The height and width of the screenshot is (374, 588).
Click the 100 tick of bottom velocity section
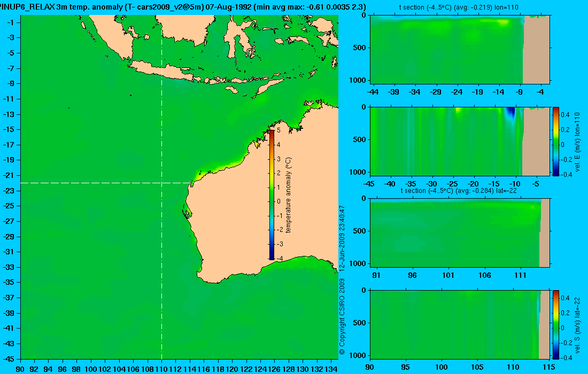point(442,367)
